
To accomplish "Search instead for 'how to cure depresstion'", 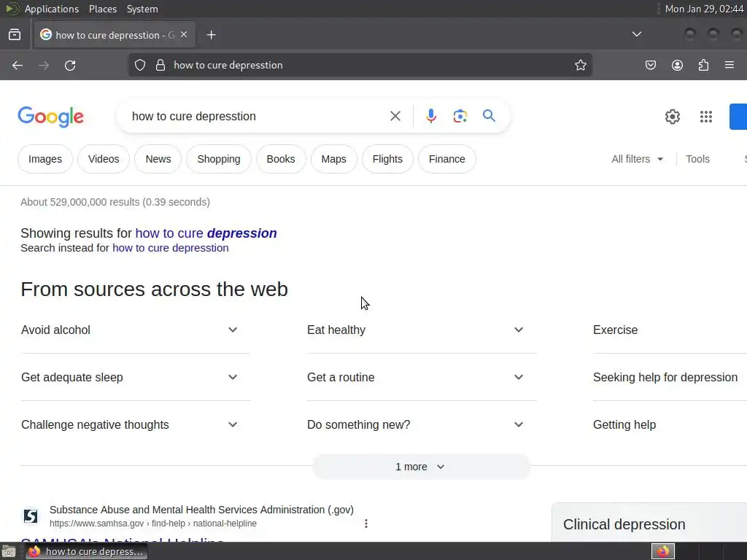I will [x=171, y=248].
